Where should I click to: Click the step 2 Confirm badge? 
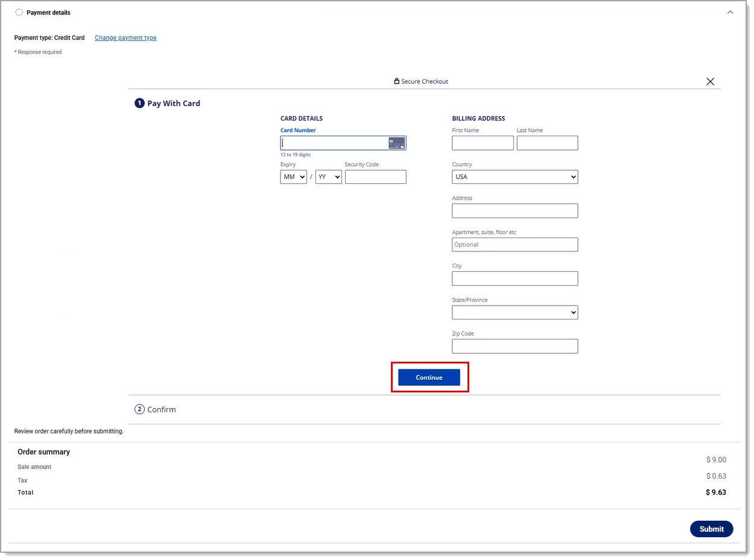[139, 409]
